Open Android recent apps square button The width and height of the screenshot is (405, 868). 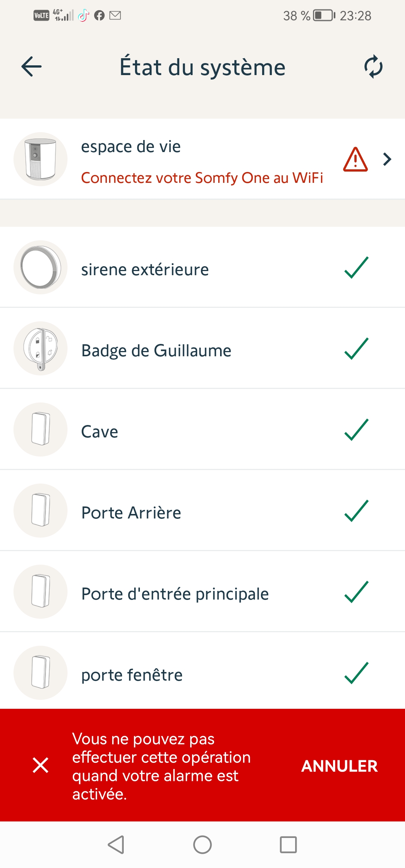pyautogui.click(x=288, y=845)
